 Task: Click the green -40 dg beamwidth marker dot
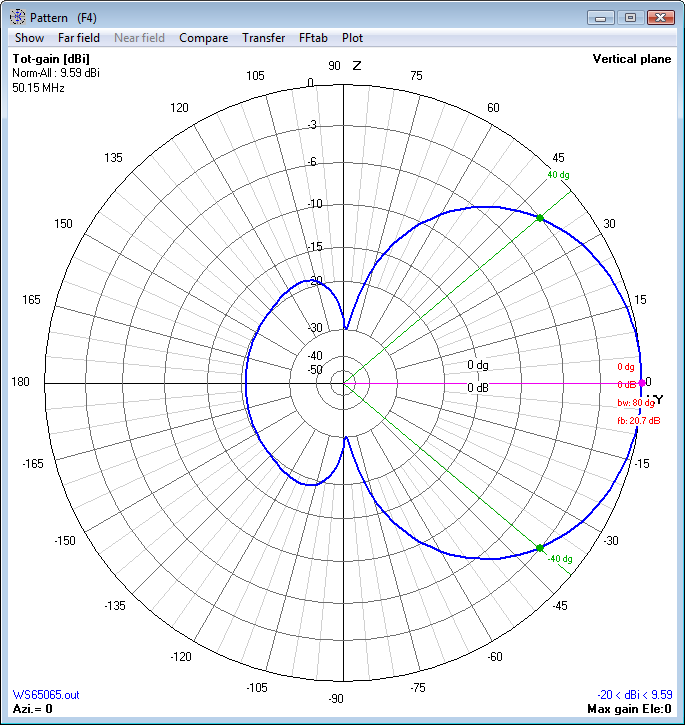pyautogui.click(x=540, y=548)
